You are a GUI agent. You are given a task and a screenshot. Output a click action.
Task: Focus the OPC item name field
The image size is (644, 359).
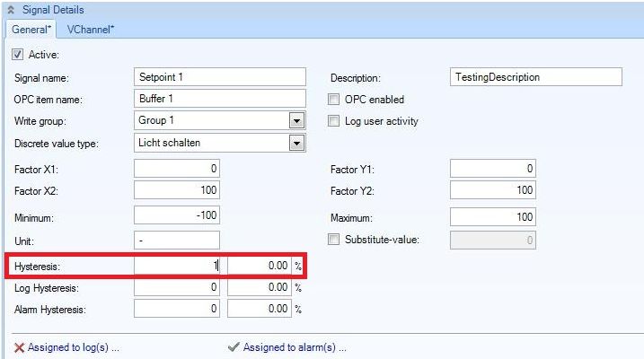pos(220,100)
